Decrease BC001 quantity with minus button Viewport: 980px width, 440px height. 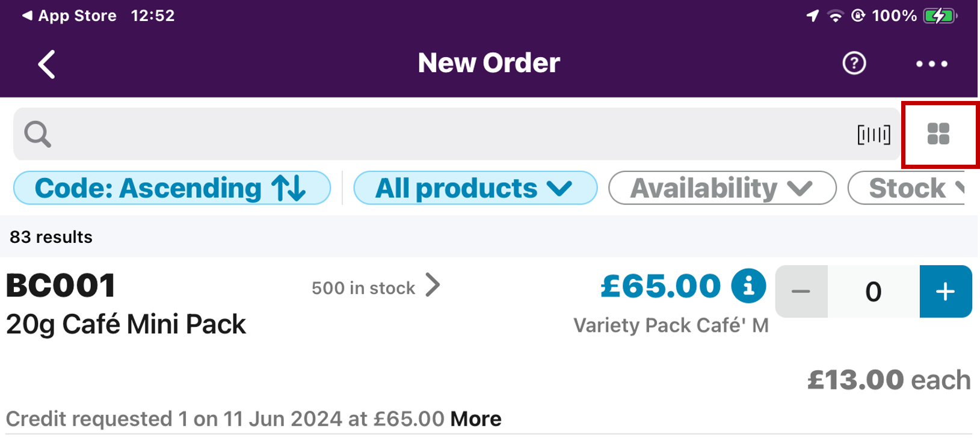click(x=801, y=292)
